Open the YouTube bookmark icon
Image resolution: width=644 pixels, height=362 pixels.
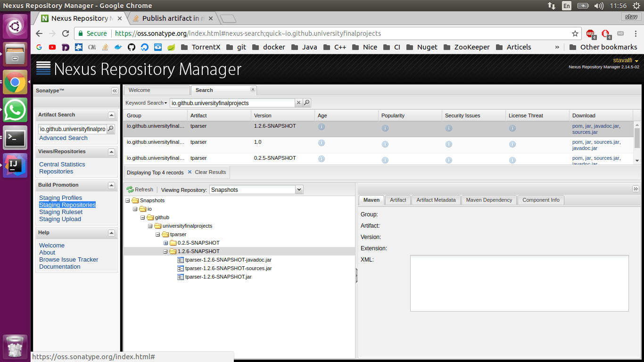52,47
